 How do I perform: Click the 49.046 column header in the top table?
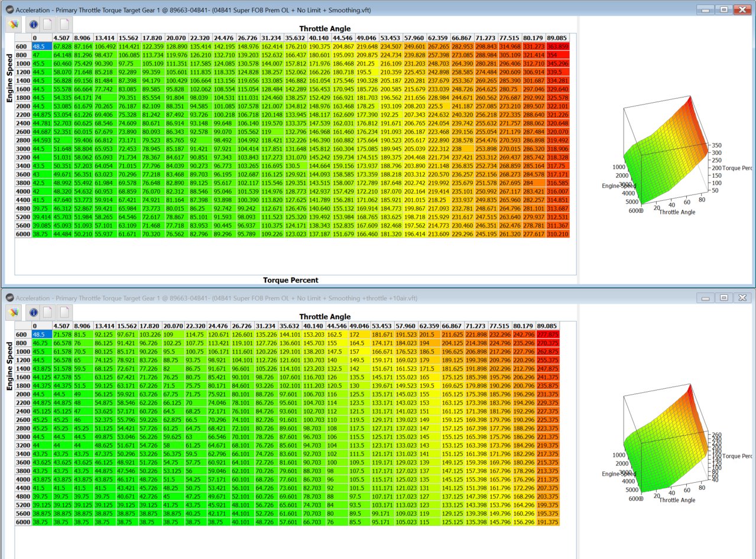[367, 38]
